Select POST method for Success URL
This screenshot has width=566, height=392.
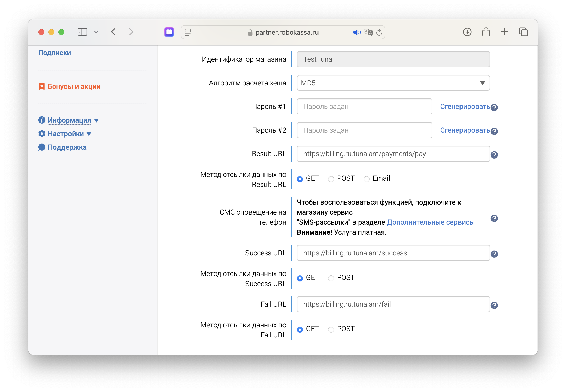pos(331,278)
